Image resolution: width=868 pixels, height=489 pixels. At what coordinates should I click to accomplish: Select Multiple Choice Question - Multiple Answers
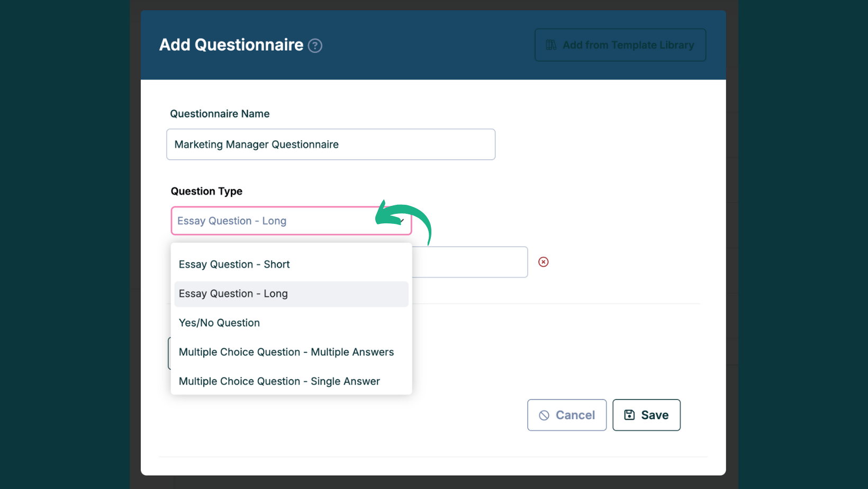click(x=286, y=352)
